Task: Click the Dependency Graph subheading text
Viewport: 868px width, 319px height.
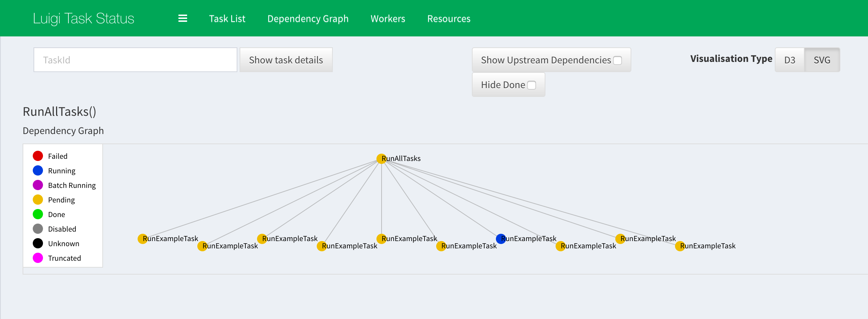Action: [x=63, y=131]
